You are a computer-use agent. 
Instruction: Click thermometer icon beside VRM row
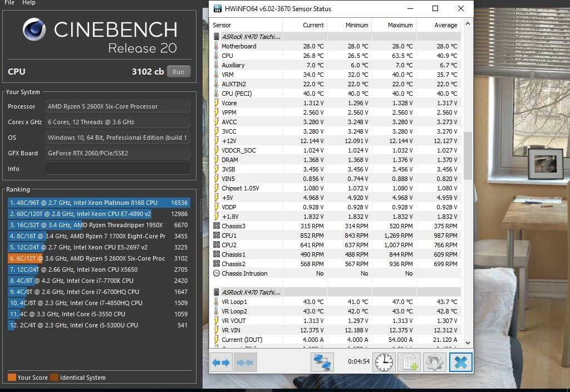pos(217,75)
